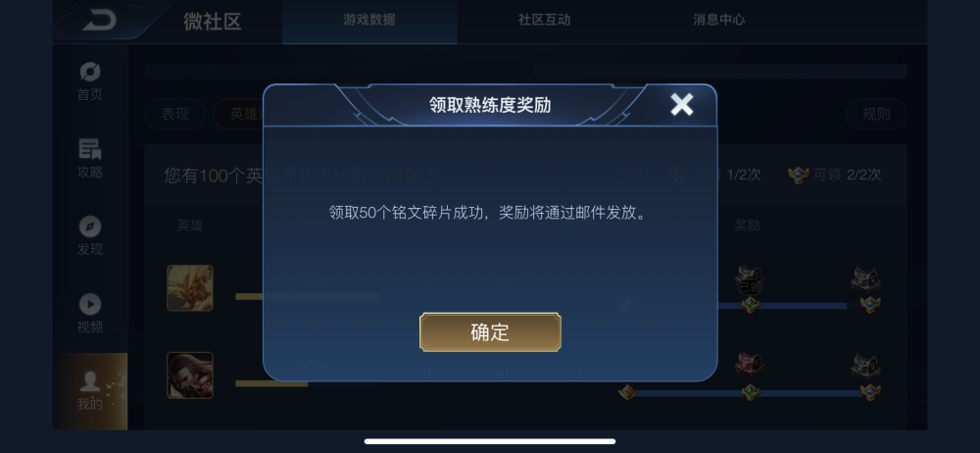Open the 规则 rules button
Viewport: 980px width, 453px height.
(x=876, y=114)
